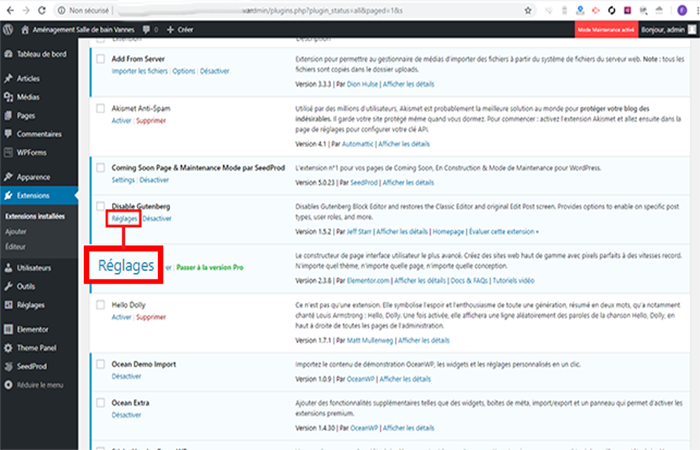The width and height of the screenshot is (700, 450).
Task: Open Docs & FAQs link
Action: click(x=469, y=281)
